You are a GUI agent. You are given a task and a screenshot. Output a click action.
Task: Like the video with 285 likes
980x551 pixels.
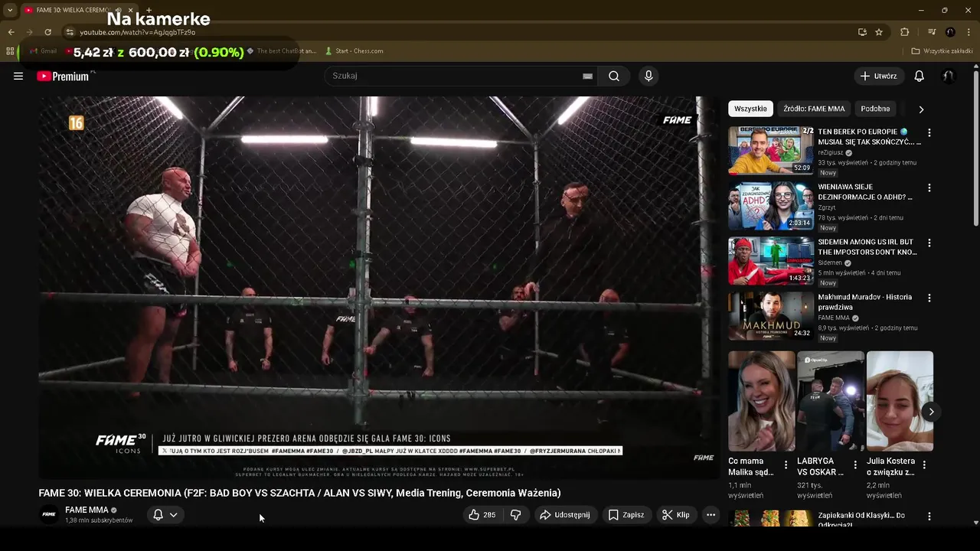483,515
